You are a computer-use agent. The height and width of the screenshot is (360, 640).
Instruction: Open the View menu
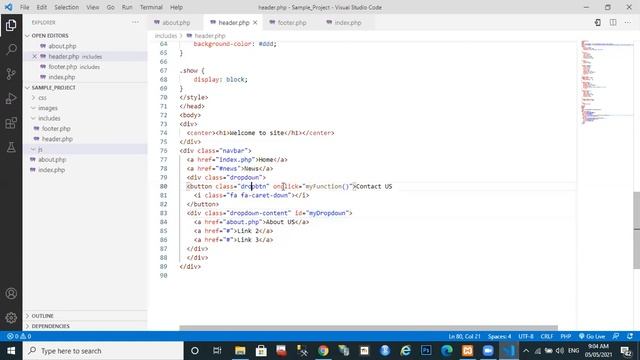(x=93, y=7)
